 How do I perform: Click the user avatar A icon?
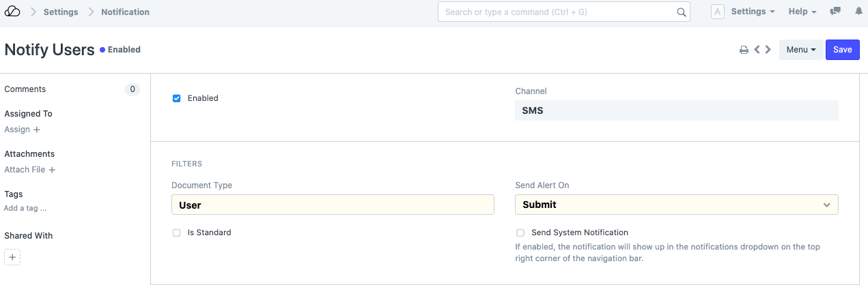(x=717, y=12)
